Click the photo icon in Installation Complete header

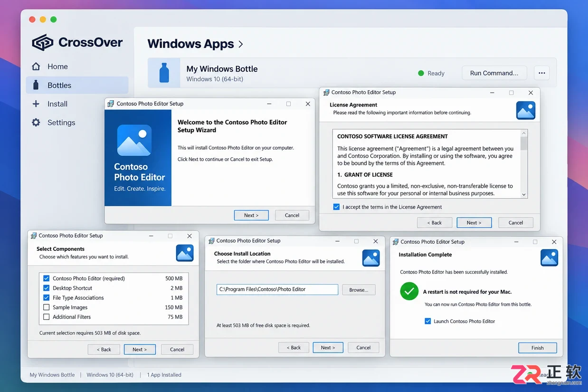pos(549,258)
